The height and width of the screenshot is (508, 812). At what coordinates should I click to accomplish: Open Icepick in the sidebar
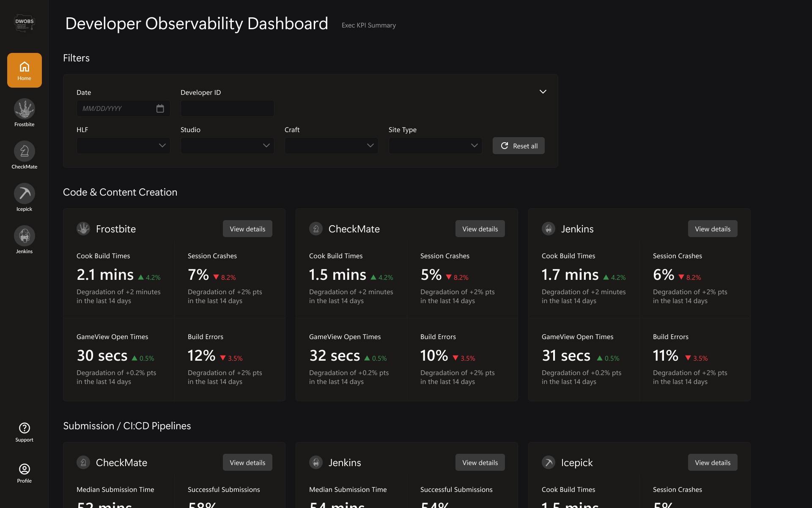[24, 194]
